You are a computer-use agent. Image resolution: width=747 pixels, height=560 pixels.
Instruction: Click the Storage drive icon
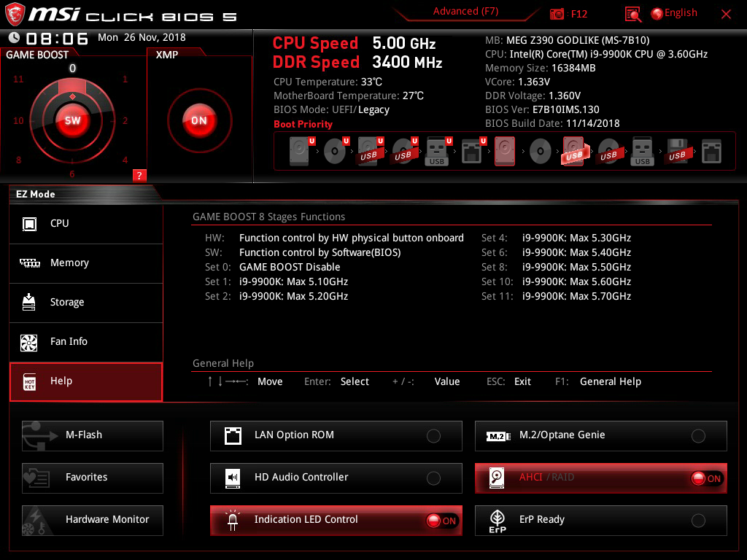[29, 302]
